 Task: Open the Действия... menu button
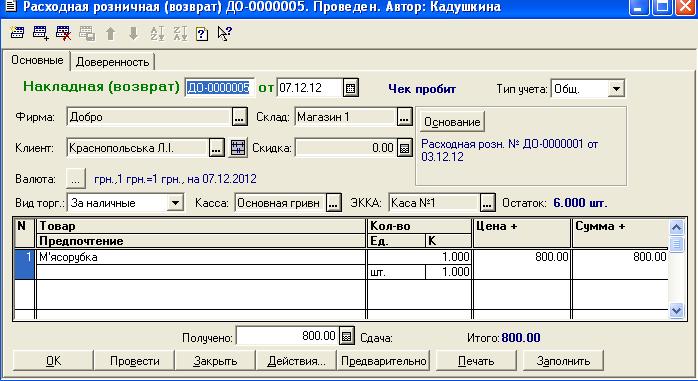[296, 361]
